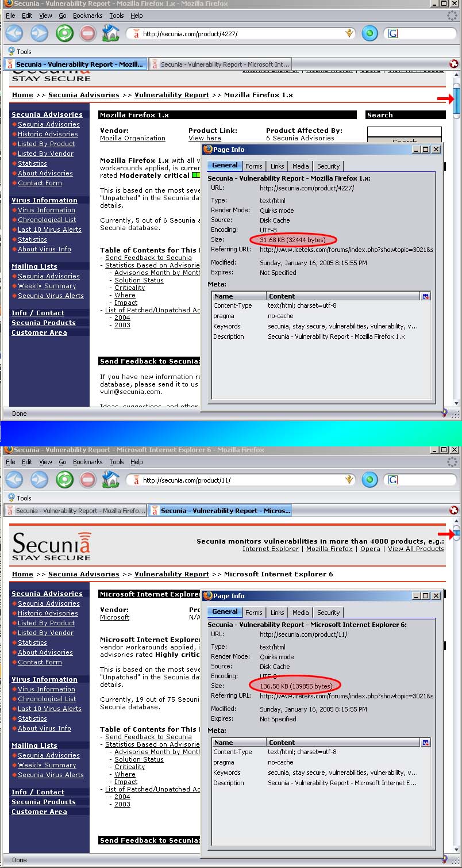
Task: Click the URL field showing secunia.com/product/4227/
Action: pyautogui.click(x=240, y=33)
